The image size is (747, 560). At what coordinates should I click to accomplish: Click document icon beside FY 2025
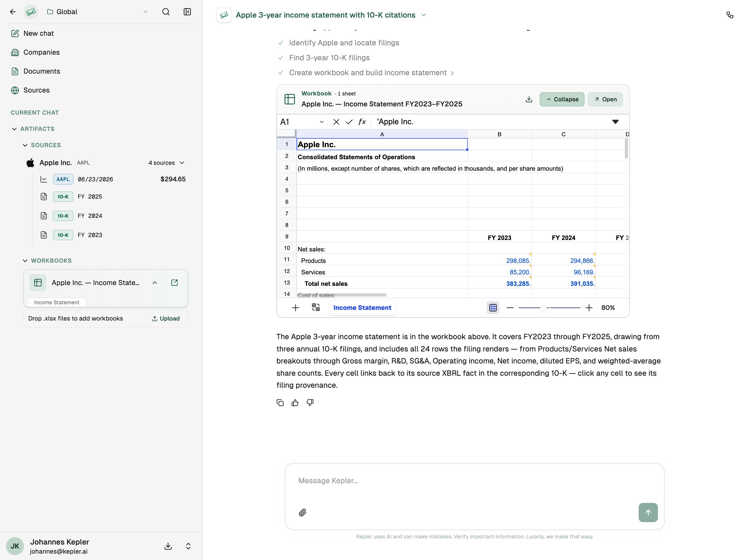pos(43,197)
